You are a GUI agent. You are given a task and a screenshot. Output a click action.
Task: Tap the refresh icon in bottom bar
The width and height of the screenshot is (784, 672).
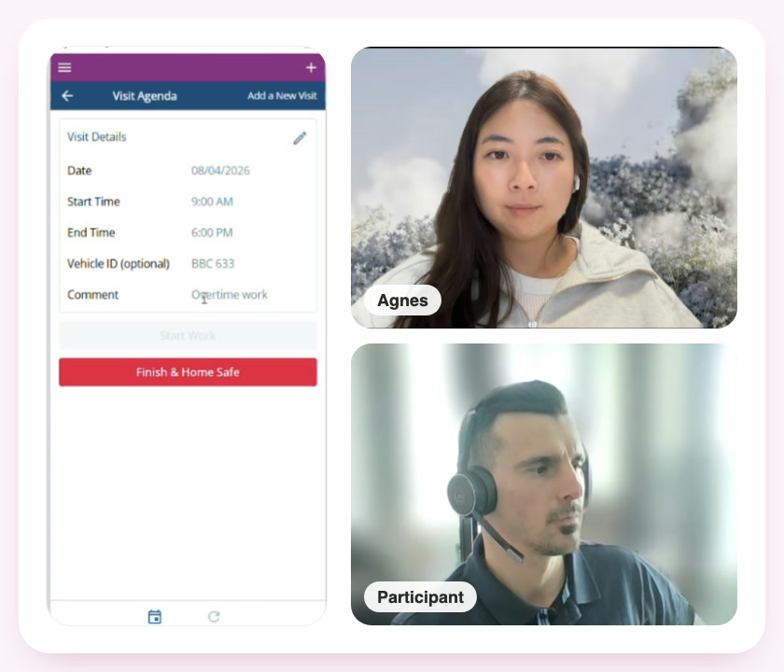point(214,617)
